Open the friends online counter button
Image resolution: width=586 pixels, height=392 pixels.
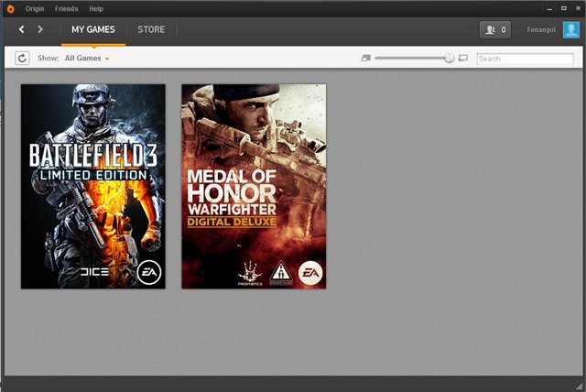coord(495,29)
